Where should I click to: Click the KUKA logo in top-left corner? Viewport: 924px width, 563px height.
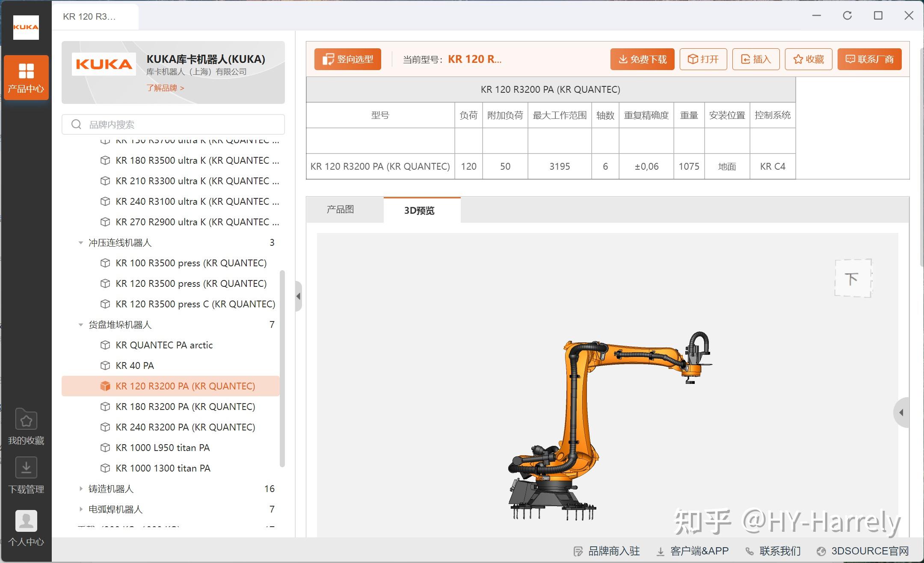point(26,27)
